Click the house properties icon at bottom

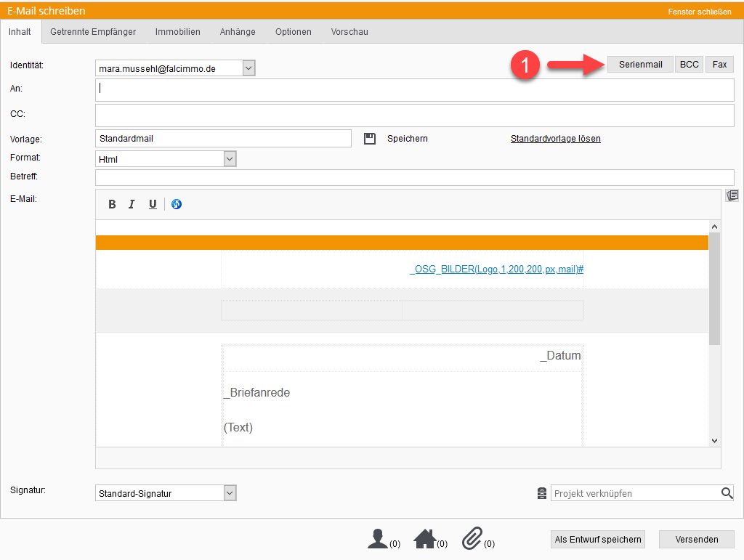tap(424, 538)
